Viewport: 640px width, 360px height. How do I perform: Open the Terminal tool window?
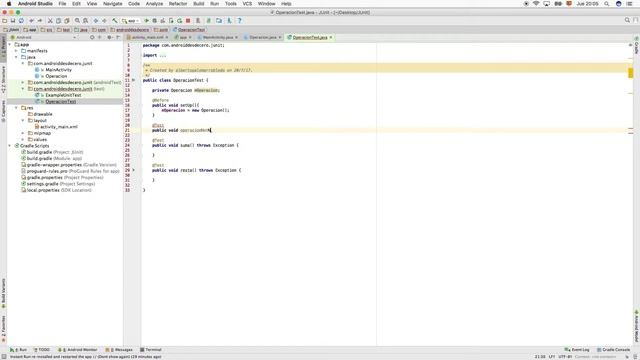[151, 350]
